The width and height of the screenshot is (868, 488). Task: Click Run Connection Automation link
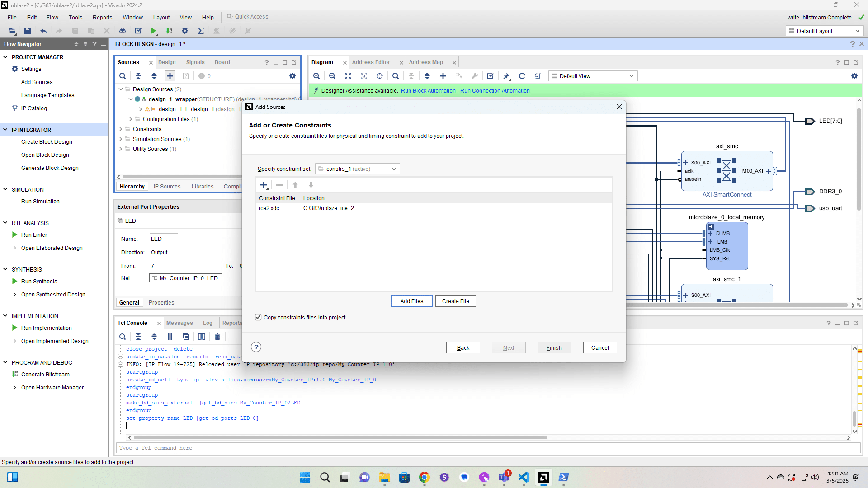tap(495, 91)
